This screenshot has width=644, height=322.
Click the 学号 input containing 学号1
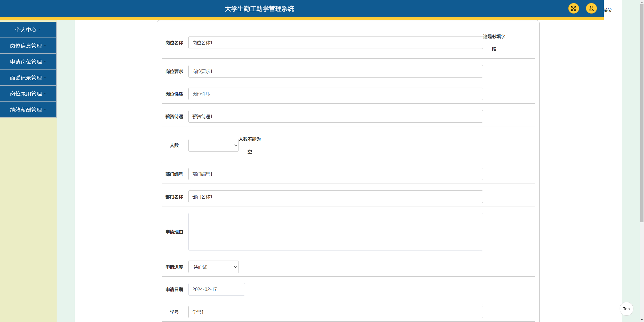335,312
